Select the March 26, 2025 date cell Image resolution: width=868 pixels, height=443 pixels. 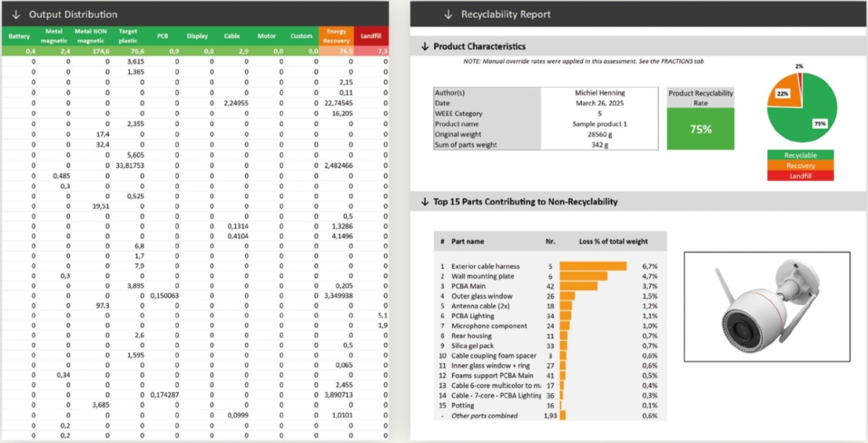click(599, 103)
